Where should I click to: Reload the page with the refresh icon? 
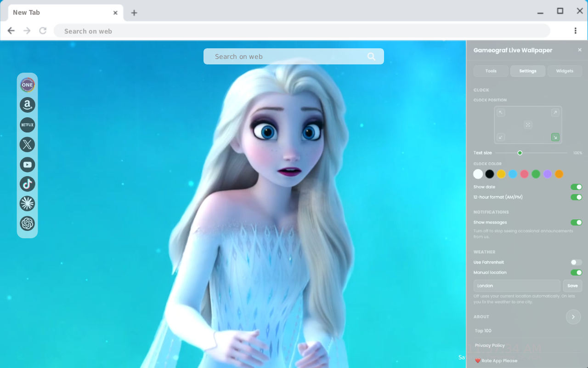(x=43, y=31)
